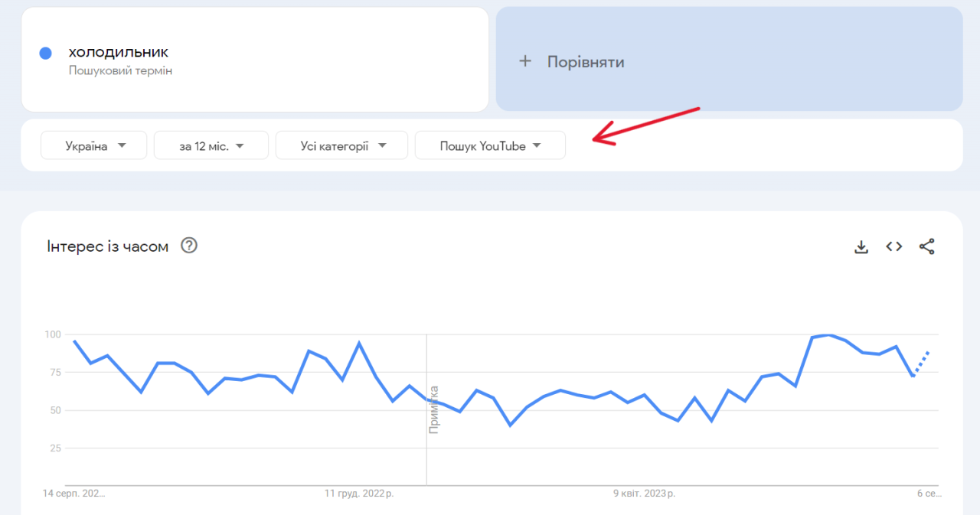Click the plus icon in Порівняти
The height and width of the screenshot is (515, 980).
tap(525, 60)
